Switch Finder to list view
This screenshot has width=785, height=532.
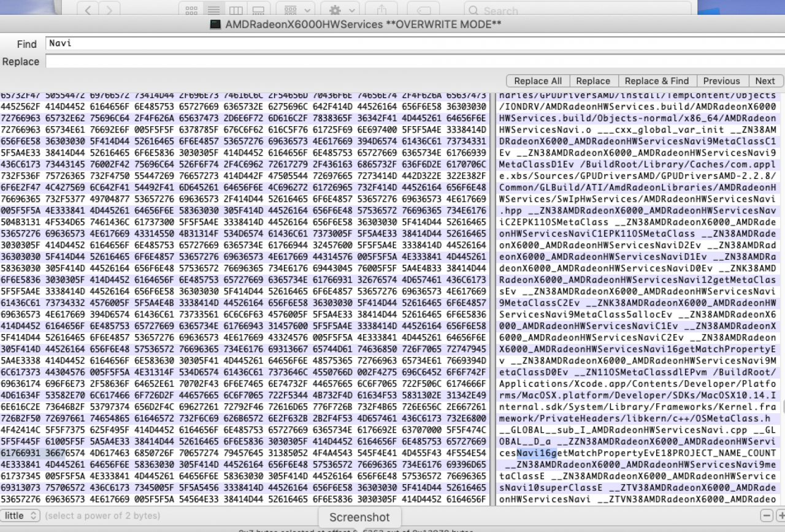(x=213, y=10)
